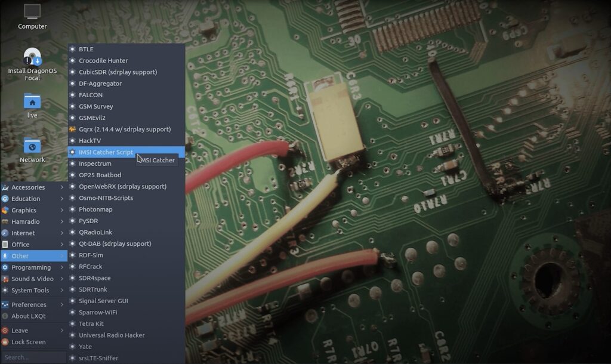This screenshot has width=611, height=364.
Task: Open Crocodile Hunter from the list
Action: [x=103, y=61]
